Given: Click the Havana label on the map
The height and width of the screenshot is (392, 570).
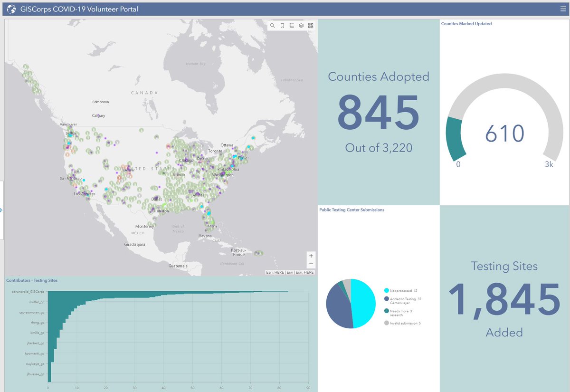Looking at the screenshot, I should [x=205, y=236].
